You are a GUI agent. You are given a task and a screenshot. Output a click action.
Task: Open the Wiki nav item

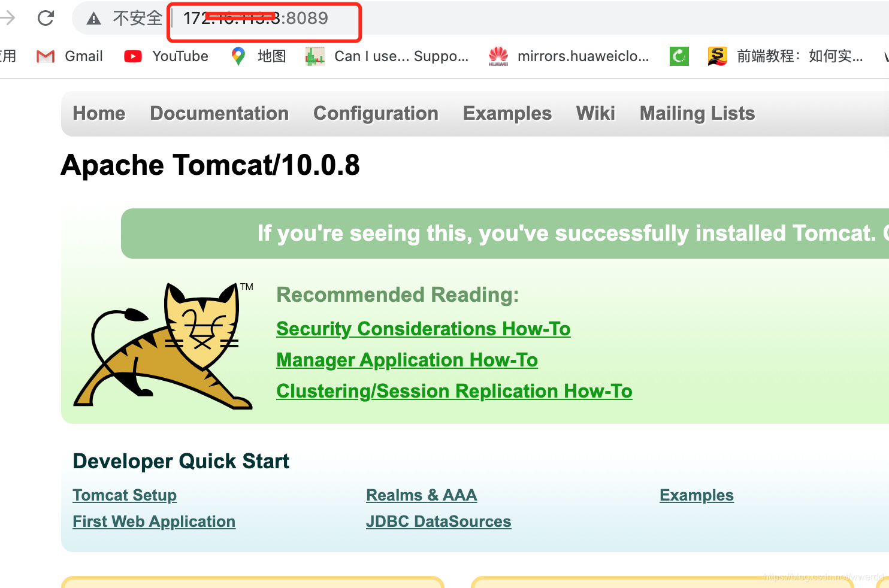tap(595, 113)
